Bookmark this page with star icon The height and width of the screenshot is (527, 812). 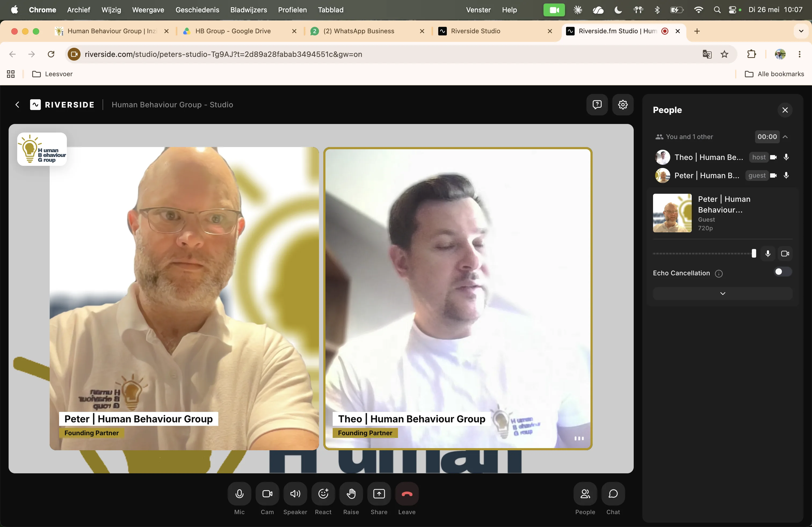pyautogui.click(x=724, y=54)
